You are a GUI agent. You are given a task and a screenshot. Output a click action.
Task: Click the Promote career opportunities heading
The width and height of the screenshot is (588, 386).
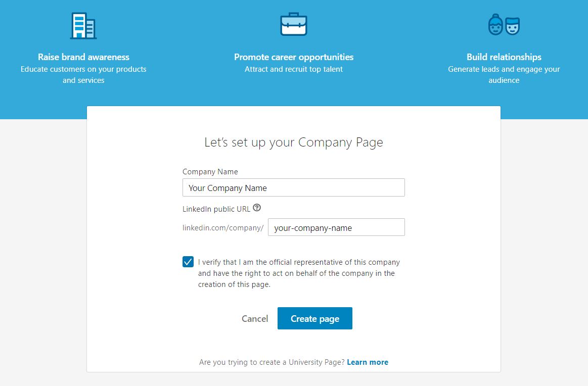[x=294, y=57]
